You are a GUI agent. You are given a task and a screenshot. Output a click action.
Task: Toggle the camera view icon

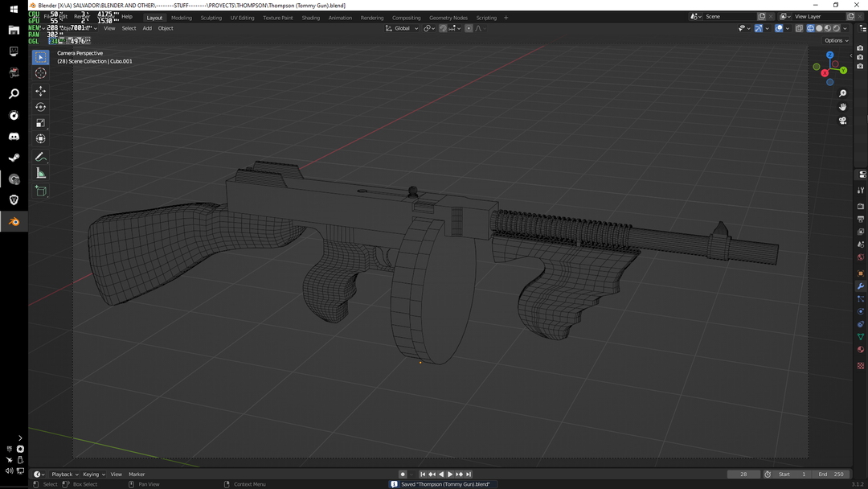tap(842, 121)
